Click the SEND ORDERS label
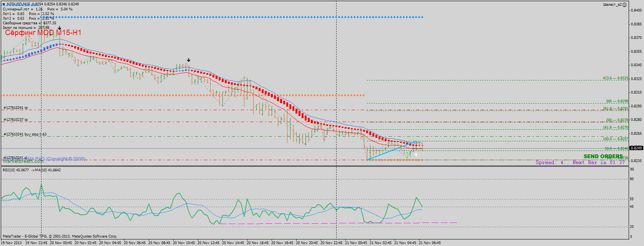Screen dimensions: 644x246 pos(603,156)
